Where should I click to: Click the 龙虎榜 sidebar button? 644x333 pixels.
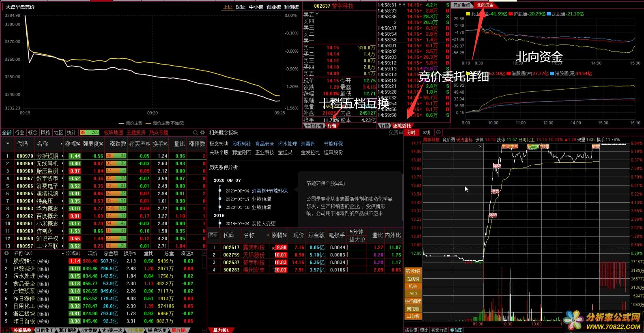pyautogui.click(x=413, y=279)
